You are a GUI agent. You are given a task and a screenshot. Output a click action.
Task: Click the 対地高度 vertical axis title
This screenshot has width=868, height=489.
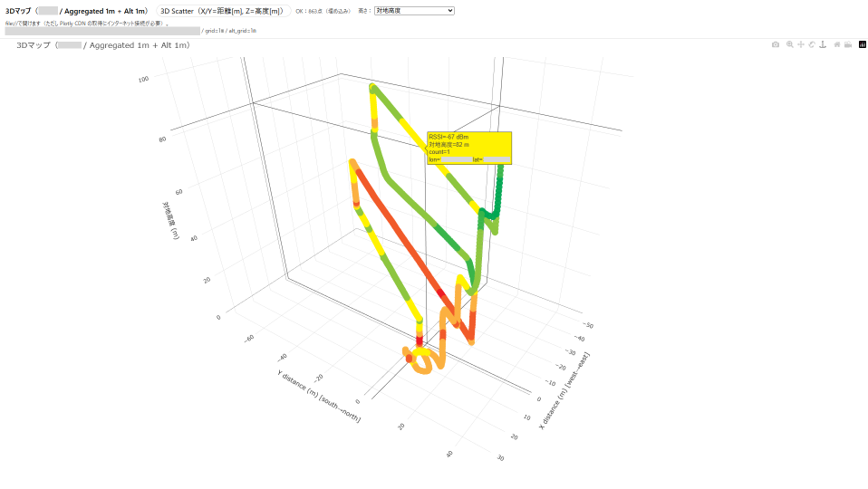click(x=169, y=221)
